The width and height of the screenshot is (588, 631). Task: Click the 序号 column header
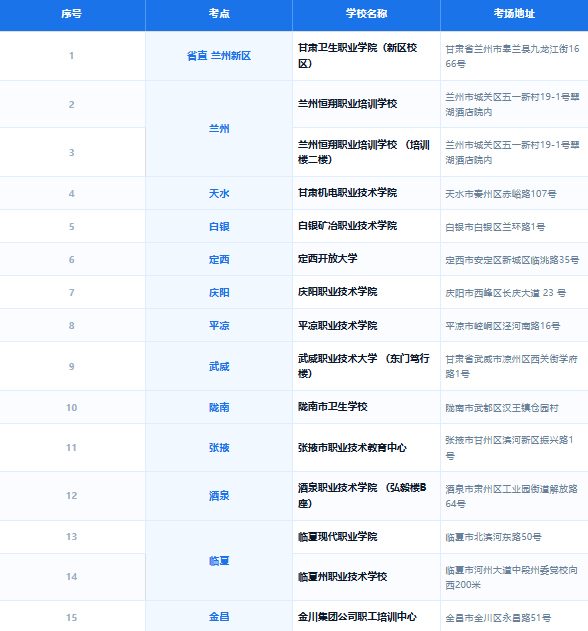tap(72, 14)
